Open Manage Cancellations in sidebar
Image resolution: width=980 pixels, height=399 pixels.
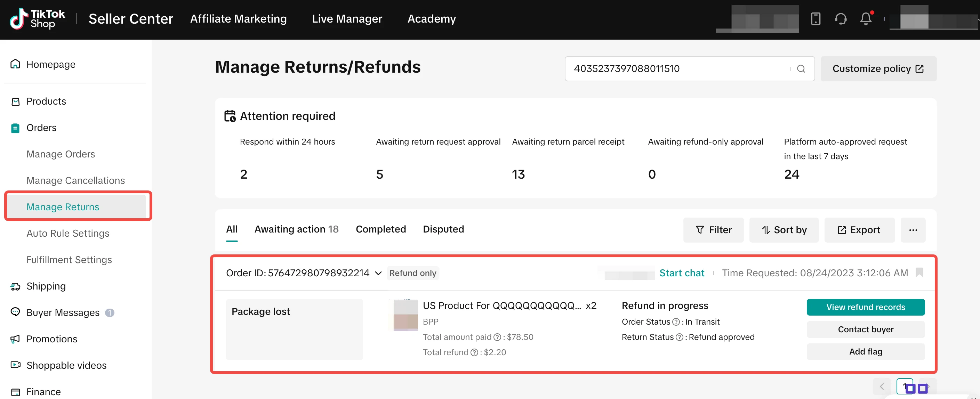(76, 181)
